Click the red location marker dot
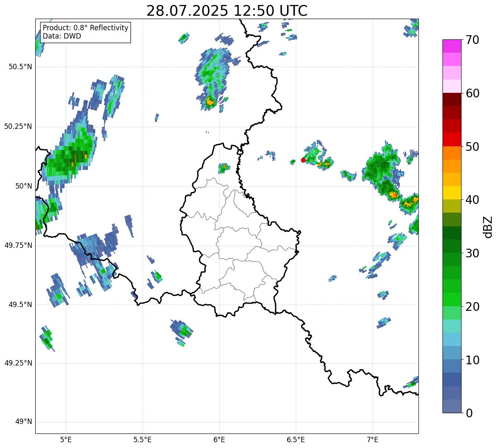The height and width of the screenshot is (448, 498). pos(303,160)
